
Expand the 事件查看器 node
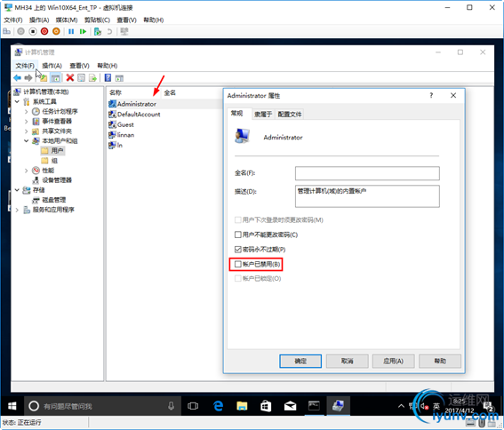27,121
